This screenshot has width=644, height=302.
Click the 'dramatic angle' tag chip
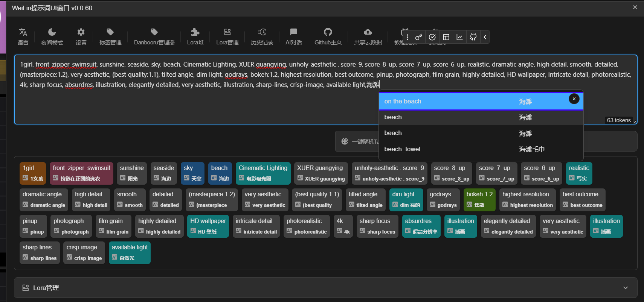click(x=44, y=200)
